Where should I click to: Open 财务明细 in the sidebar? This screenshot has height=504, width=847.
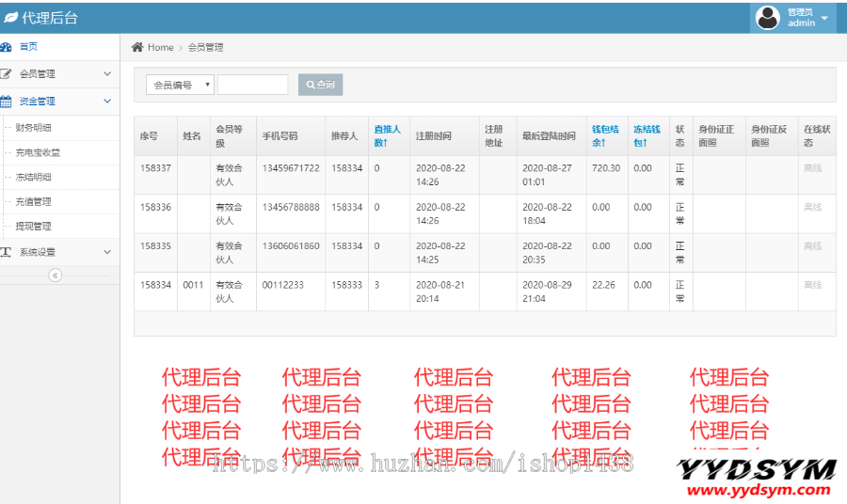(34, 128)
